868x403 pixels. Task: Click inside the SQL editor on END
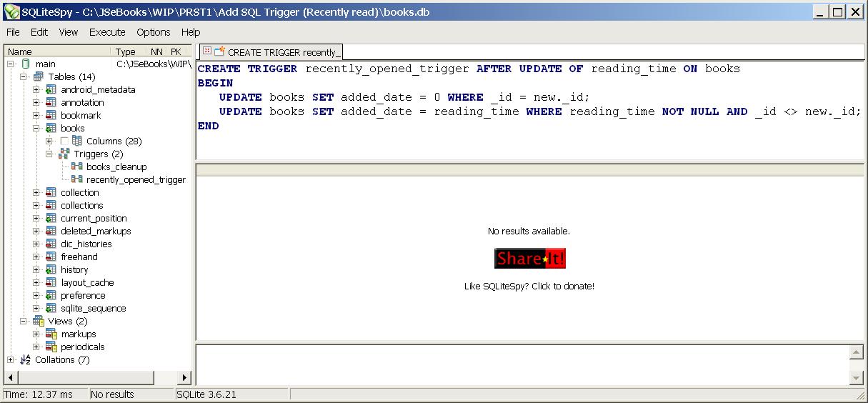[x=208, y=126]
